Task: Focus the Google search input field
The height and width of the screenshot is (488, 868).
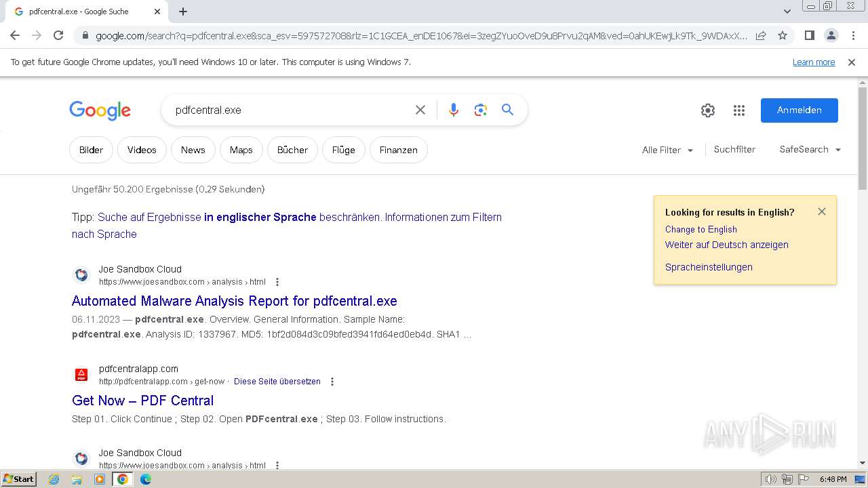Action: (x=292, y=110)
